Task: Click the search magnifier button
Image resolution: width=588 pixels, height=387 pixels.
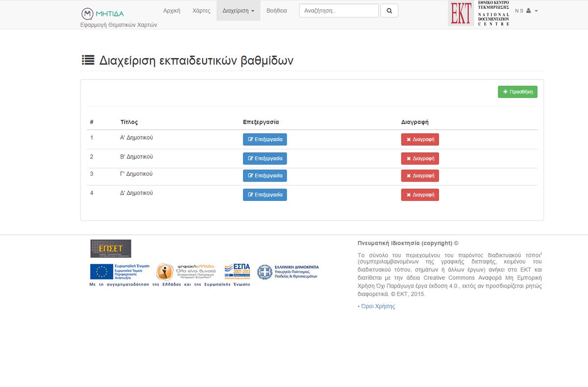Action: (x=389, y=11)
